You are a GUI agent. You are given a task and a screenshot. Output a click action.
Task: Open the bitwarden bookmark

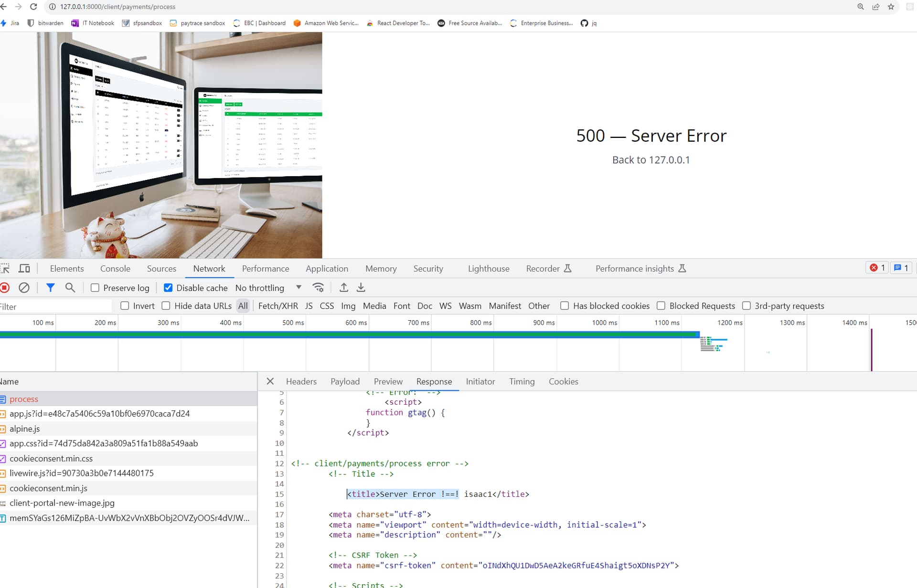(x=45, y=23)
